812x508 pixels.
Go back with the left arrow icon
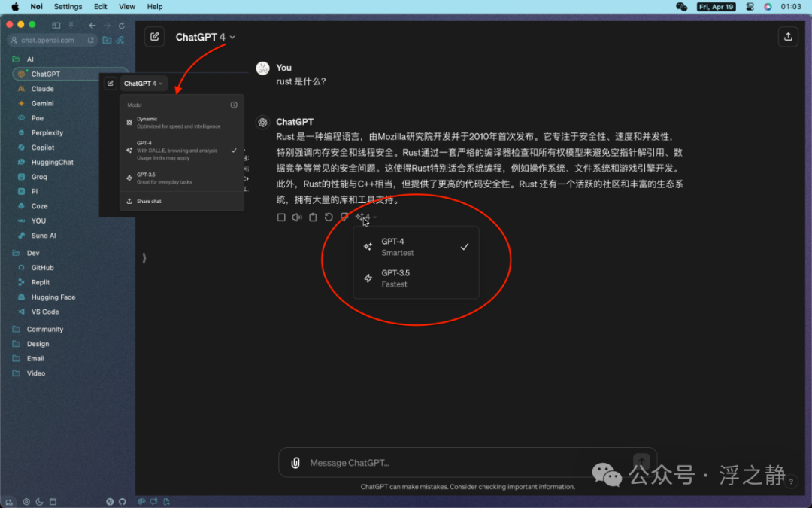[x=92, y=25]
